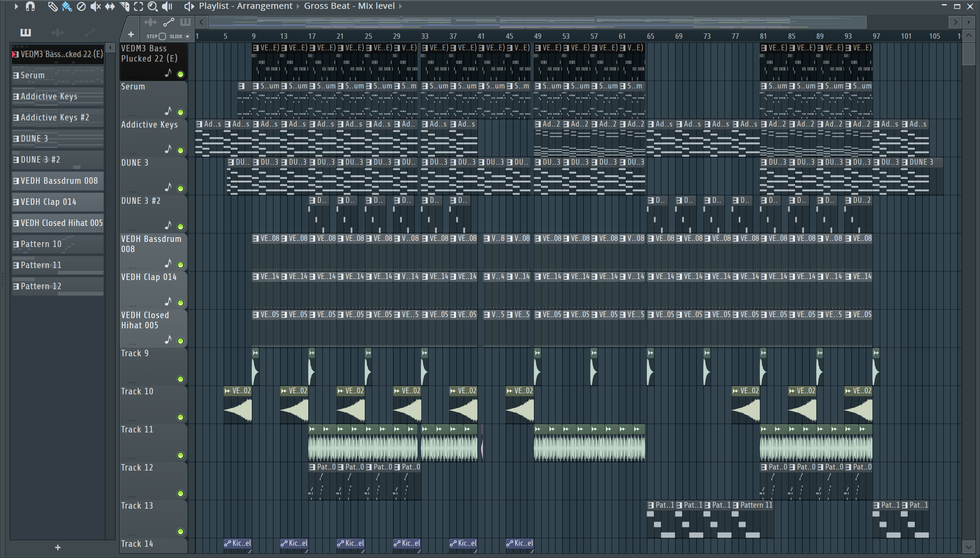The height and width of the screenshot is (558, 980).
Task: Show automation clips in the picker panel
Action: coord(90,33)
